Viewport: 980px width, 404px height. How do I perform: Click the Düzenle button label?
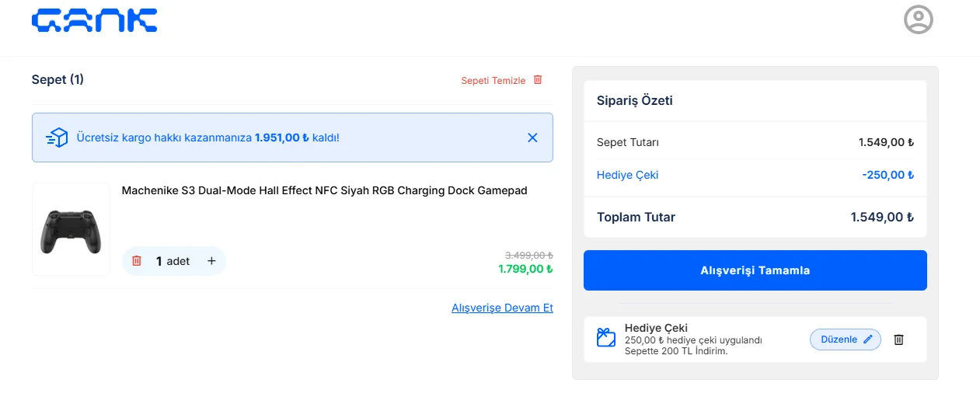tap(839, 340)
